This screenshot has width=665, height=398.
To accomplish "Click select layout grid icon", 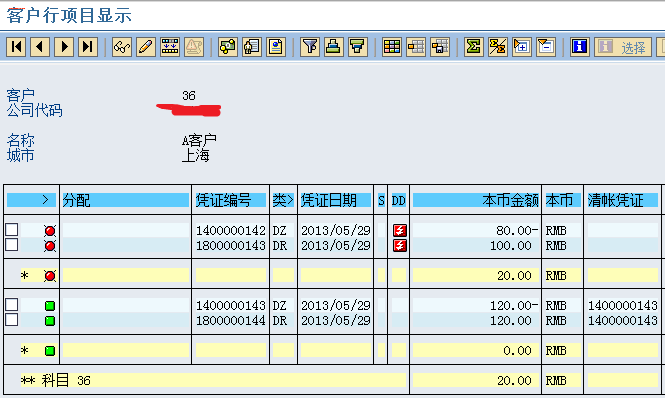I will (416, 47).
